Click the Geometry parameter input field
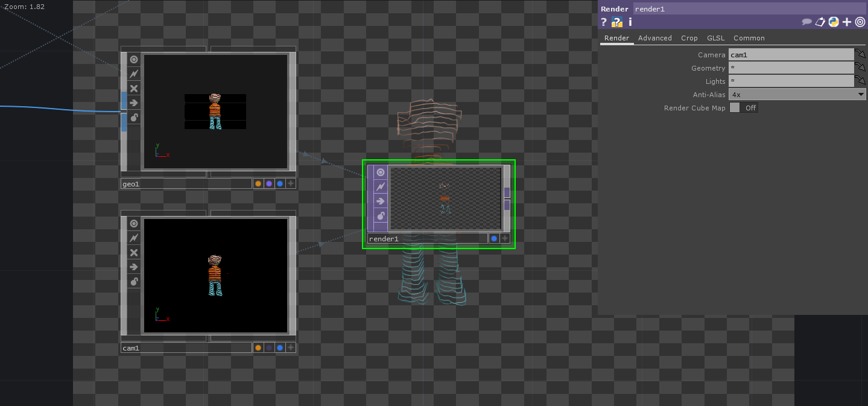The width and height of the screenshot is (868, 406). click(790, 68)
